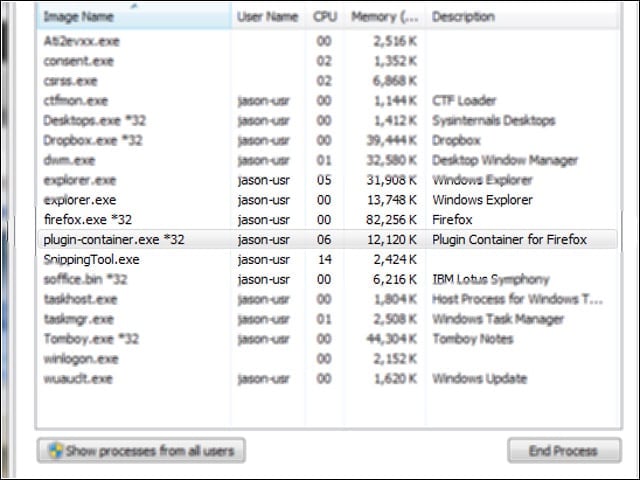Image resolution: width=640 pixels, height=480 pixels.
Task: Select explorer.exe using 31,908 K
Action: [329, 180]
